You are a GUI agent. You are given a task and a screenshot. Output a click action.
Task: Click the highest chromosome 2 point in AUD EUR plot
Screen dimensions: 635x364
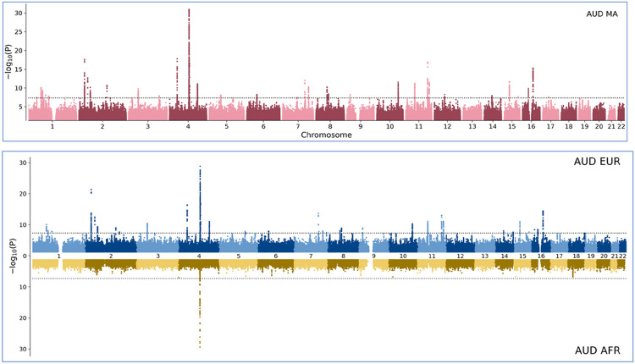[91, 190]
